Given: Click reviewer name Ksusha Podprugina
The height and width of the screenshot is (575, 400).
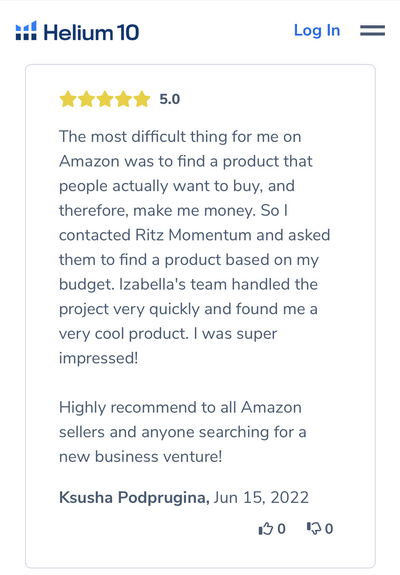Looking at the screenshot, I should click(134, 498).
